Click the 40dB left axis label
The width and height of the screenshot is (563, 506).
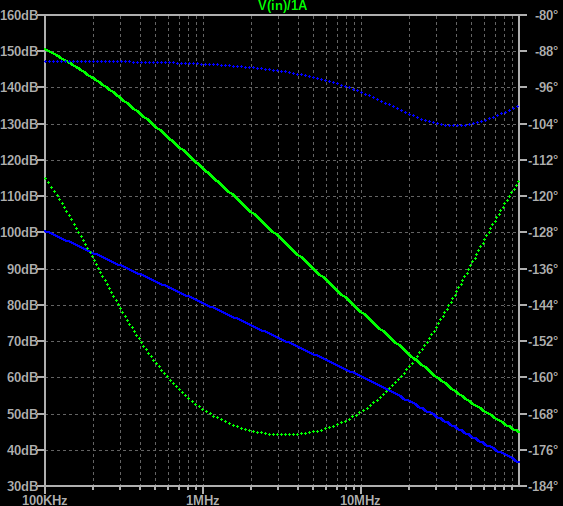(22, 450)
